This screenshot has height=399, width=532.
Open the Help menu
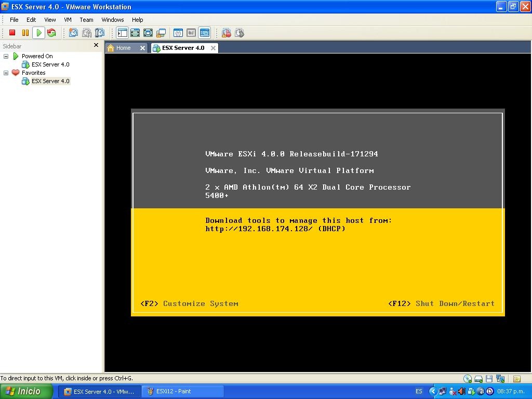point(137,20)
